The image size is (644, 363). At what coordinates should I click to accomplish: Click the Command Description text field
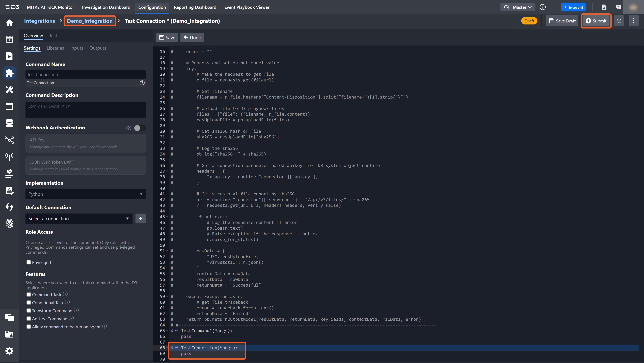[x=86, y=110]
